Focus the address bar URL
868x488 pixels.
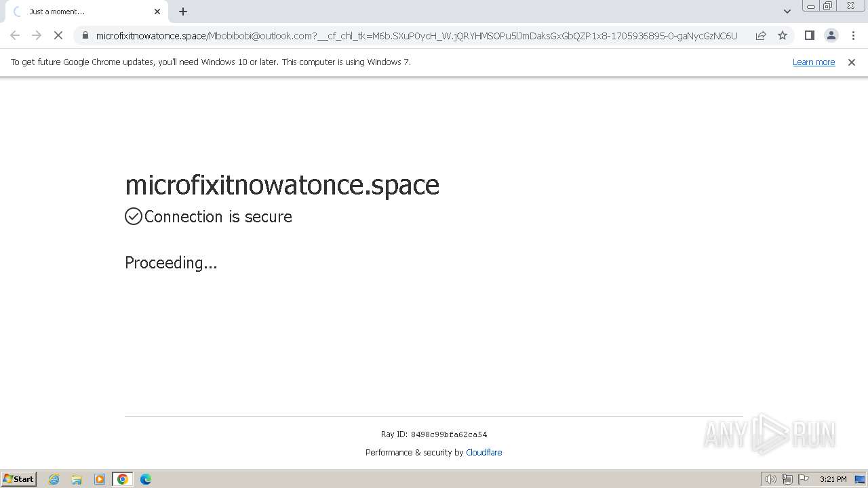pyautogui.click(x=416, y=36)
